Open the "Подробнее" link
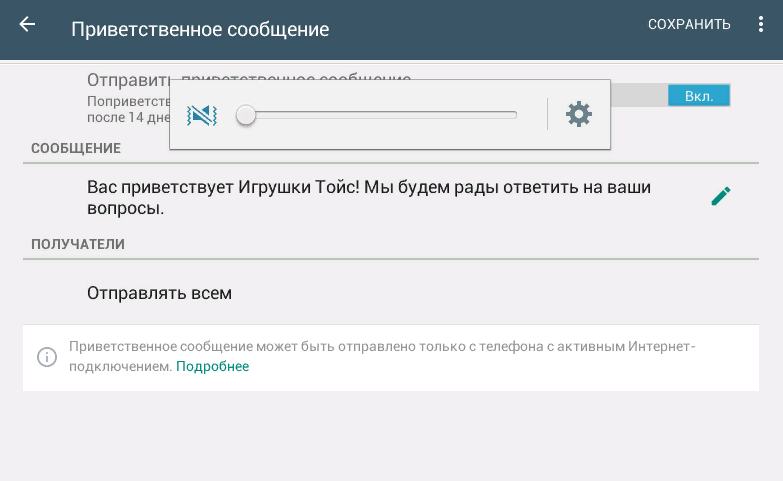 (212, 367)
